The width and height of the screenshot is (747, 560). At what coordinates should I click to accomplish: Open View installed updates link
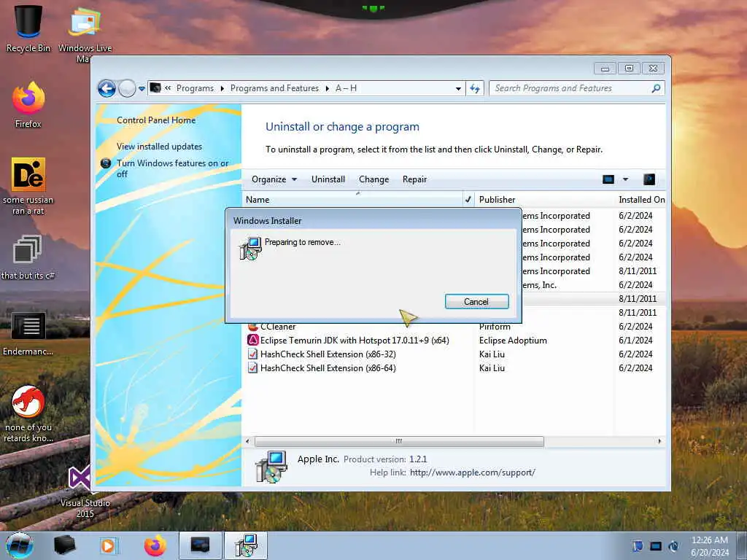coord(159,147)
